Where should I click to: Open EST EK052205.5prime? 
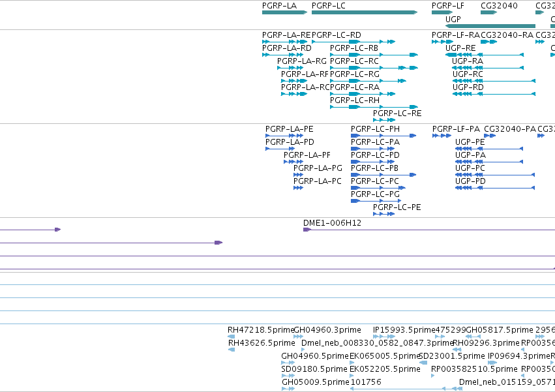pos(385,369)
